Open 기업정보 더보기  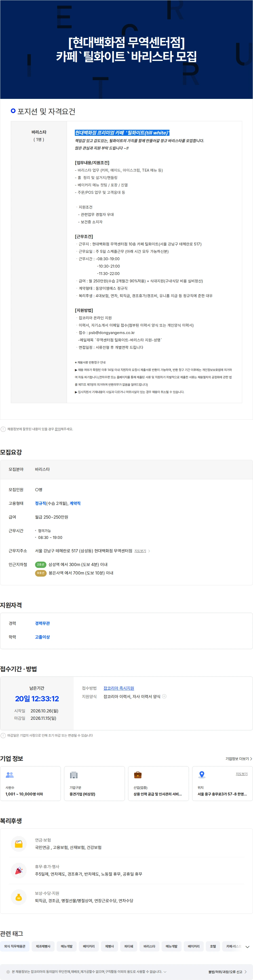coord(239,759)
